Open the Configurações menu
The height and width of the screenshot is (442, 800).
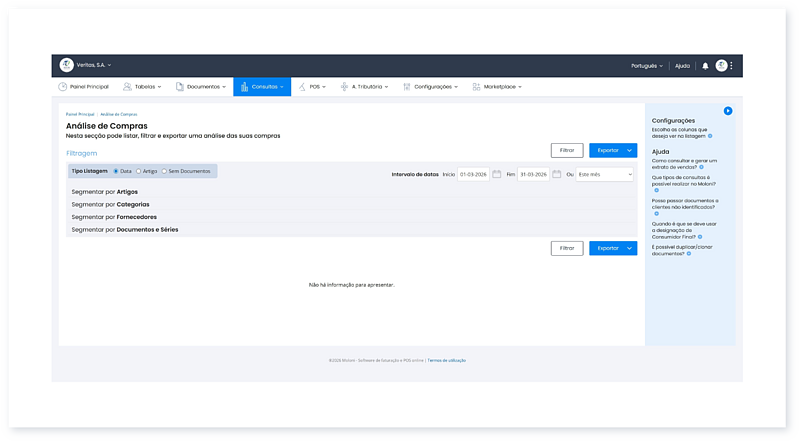[x=431, y=87]
